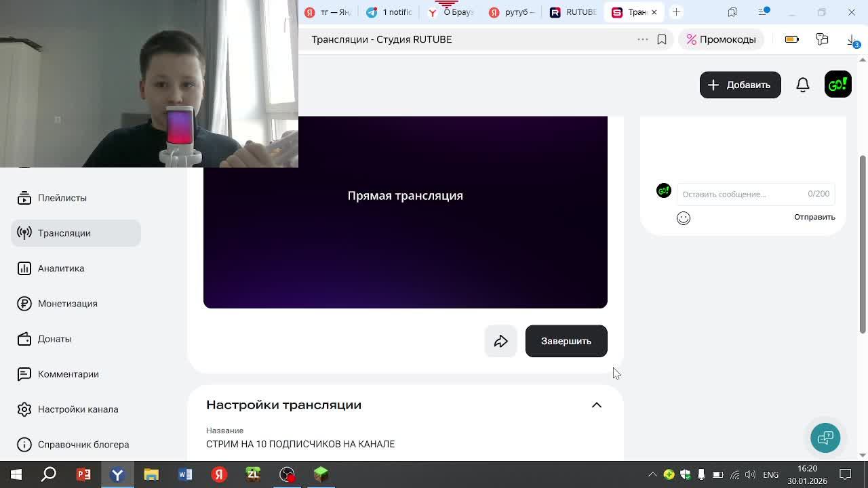Open the ZL launcher in taskbar

pos(253,474)
